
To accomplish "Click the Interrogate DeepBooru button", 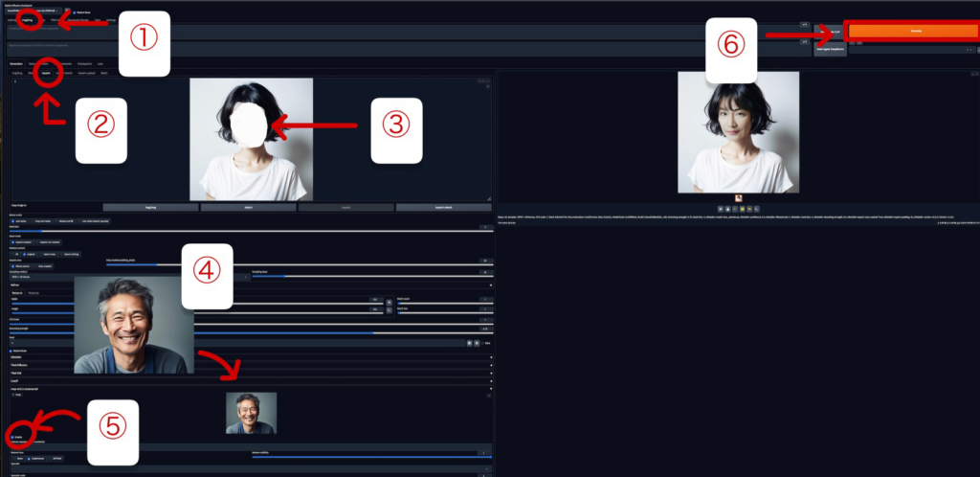I will click(829, 50).
